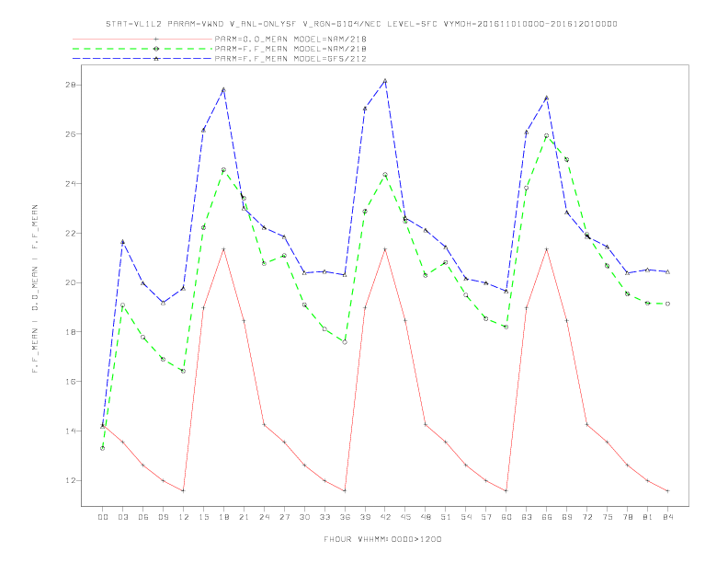Click the blue GFS triangle marker at hour 42 peak
The height and width of the screenshot is (563, 728).
(385, 81)
